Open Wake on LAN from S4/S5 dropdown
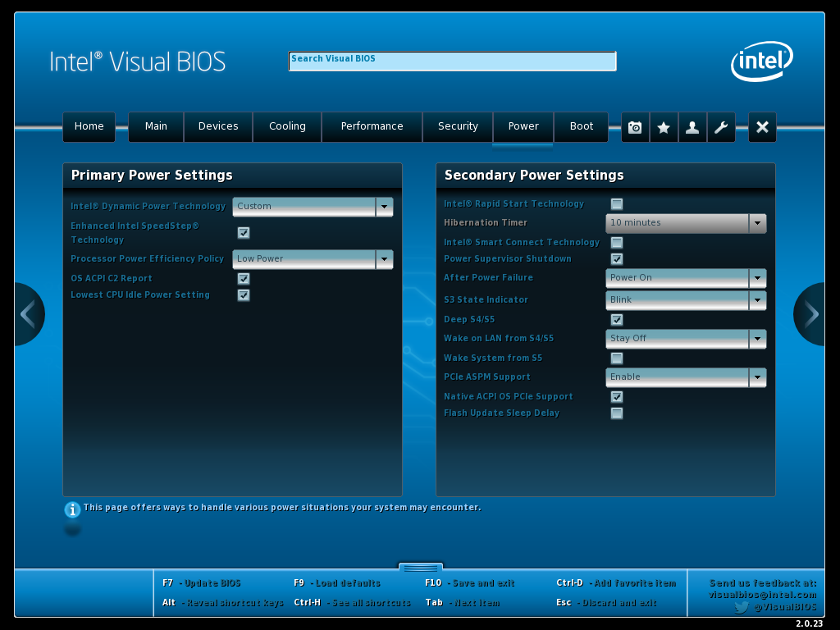Image resolution: width=840 pixels, height=630 pixels. [x=686, y=339]
